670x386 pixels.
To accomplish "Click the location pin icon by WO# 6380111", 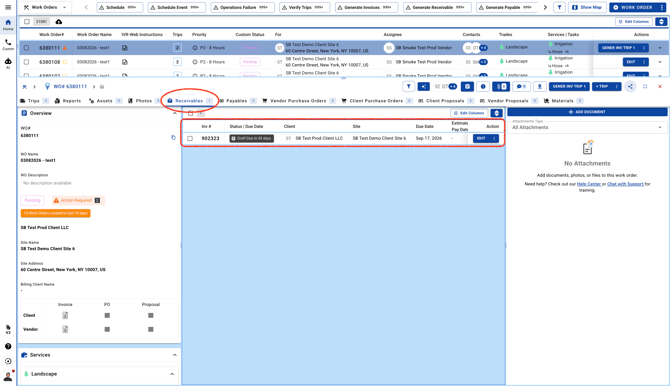I will [x=47, y=86].
